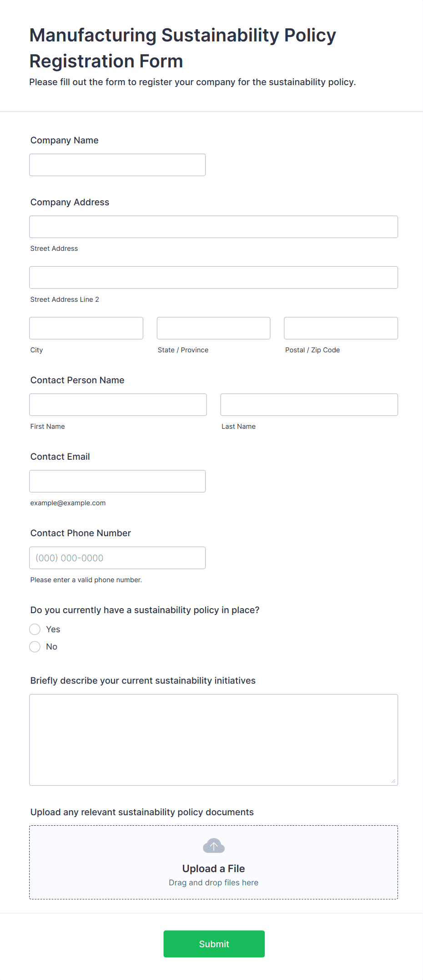Viewport: 423px width, 980px height.
Task: Click the cloud upload icon
Action: (214, 846)
